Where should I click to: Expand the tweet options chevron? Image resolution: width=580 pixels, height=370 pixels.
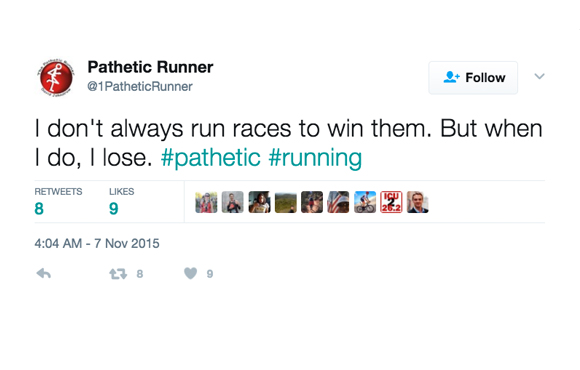539,76
